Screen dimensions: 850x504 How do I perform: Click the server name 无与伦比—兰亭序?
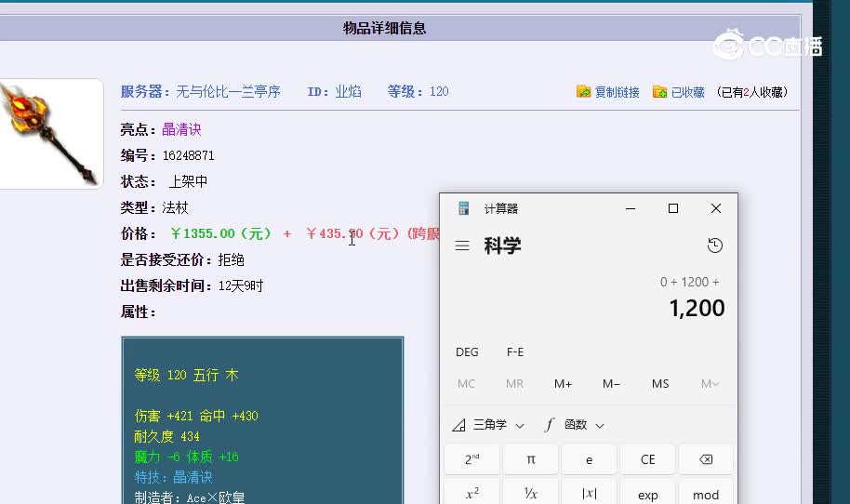pyautogui.click(x=228, y=91)
